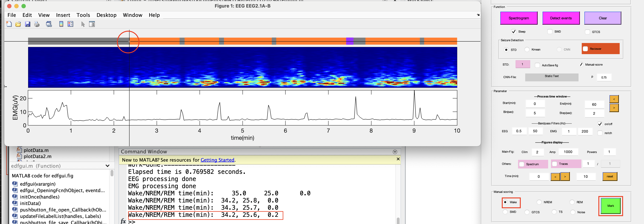Expand the edfgui.m (Function) panel chevron
This screenshot has width=644, height=224.
click(108, 166)
